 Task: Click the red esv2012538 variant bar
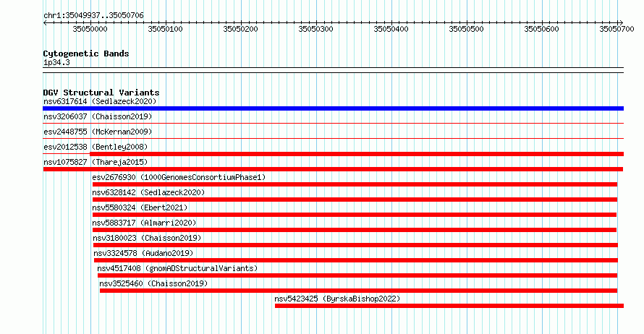pyautogui.click(x=357, y=154)
